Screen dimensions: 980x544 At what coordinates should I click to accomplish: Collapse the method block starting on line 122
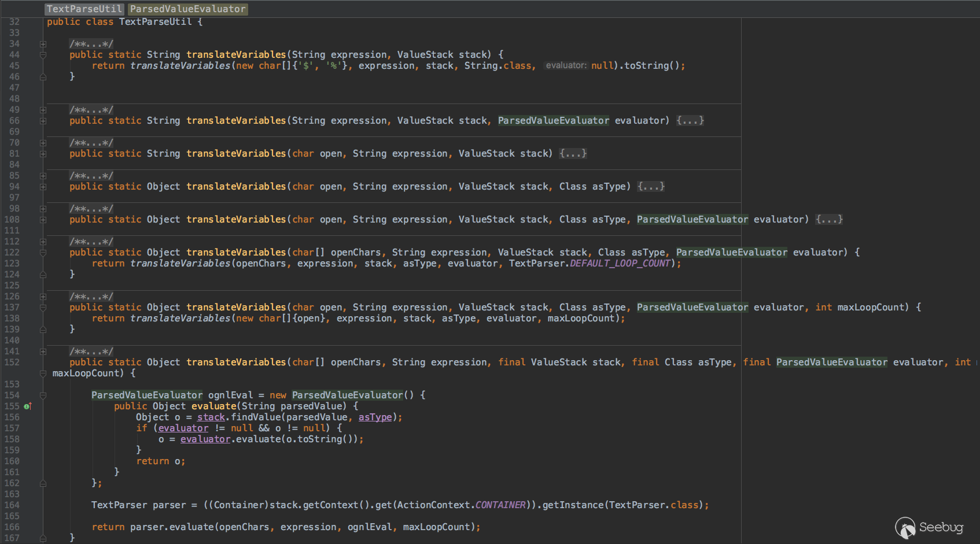point(43,253)
